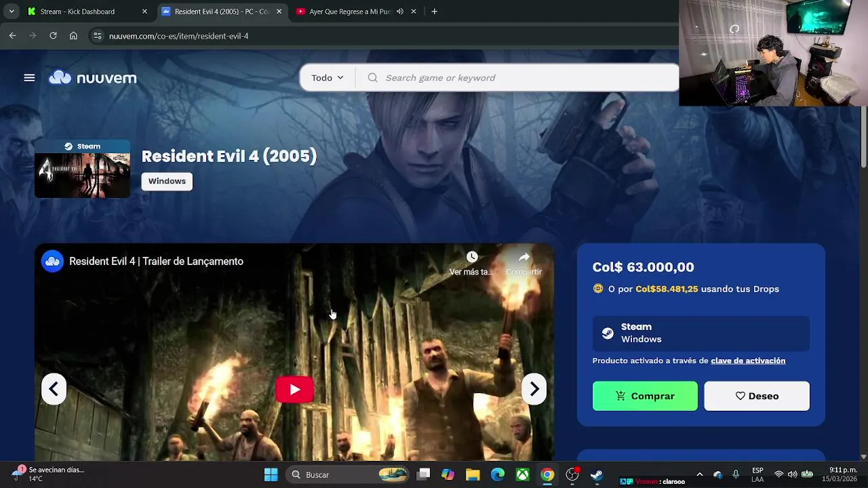Open the ESP LAA language switcher

757,474
